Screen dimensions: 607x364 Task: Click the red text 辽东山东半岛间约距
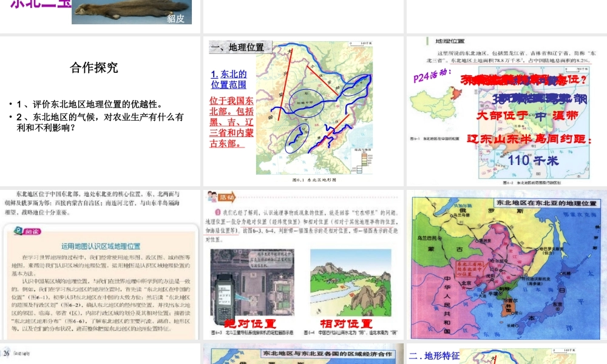[x=529, y=139]
